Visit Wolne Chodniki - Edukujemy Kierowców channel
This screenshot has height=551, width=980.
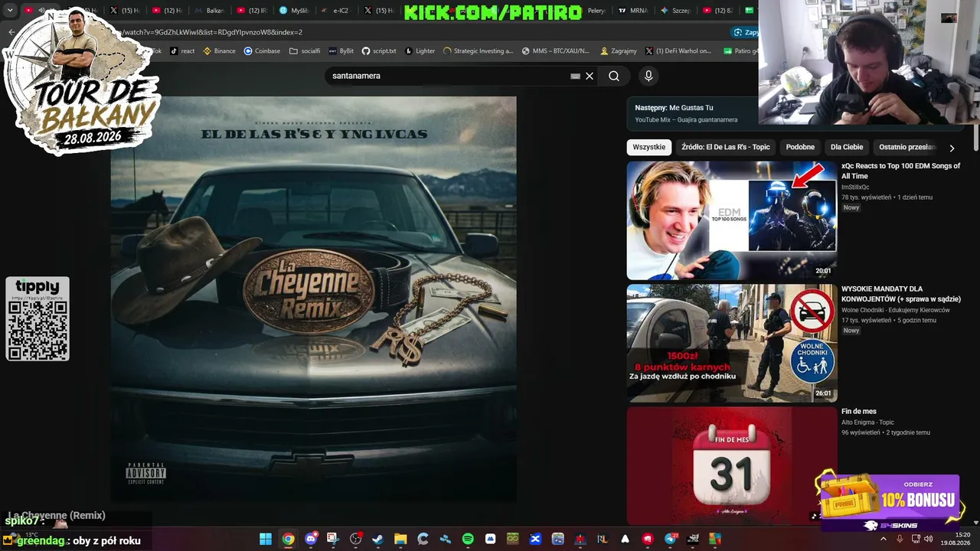tap(895, 310)
